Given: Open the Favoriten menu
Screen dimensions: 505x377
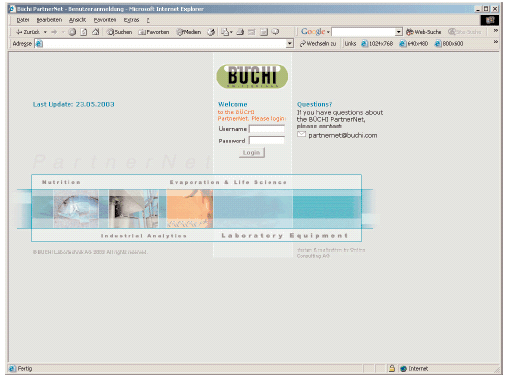Looking at the screenshot, I should click(105, 20).
